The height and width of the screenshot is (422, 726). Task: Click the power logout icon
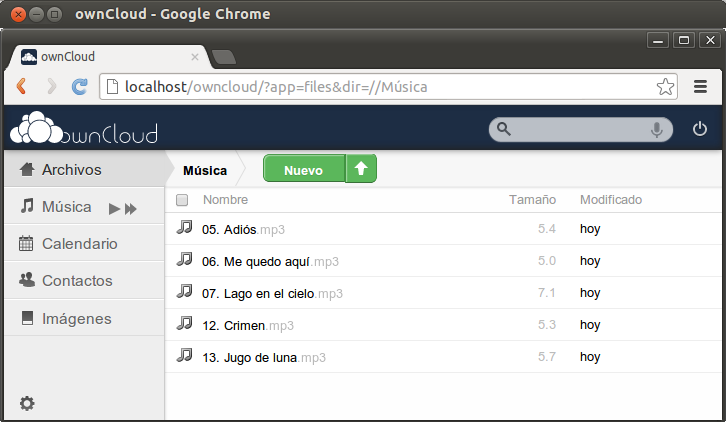tap(700, 129)
